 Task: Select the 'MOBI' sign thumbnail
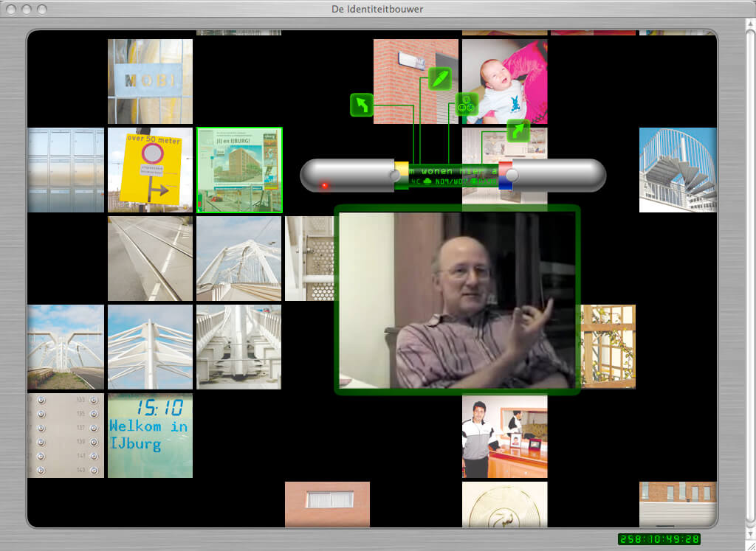pyautogui.click(x=150, y=81)
